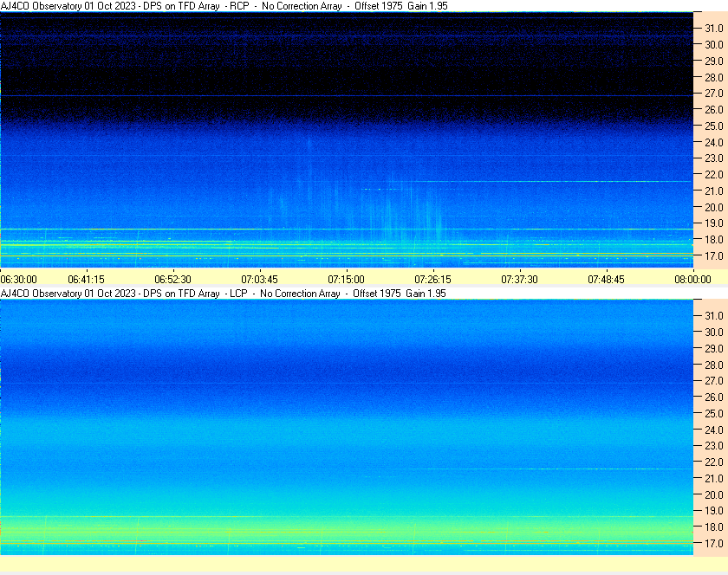
Task: Click the 25.0 frequency label on RCP axis
Action: [714, 126]
